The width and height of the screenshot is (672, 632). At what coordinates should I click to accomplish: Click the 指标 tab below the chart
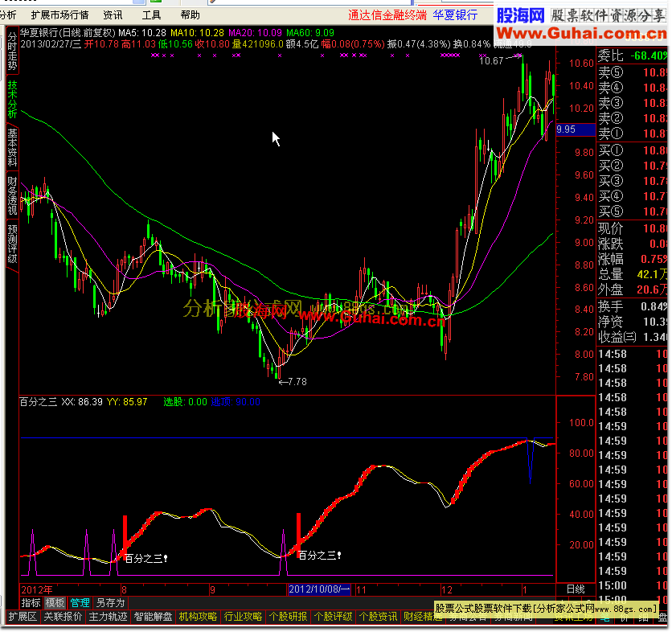31,603
